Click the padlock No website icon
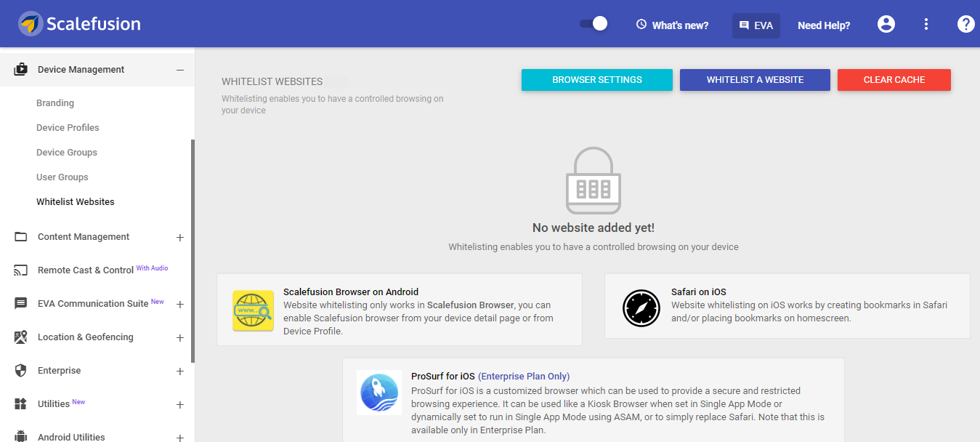This screenshot has width=980, height=442. 594,180
